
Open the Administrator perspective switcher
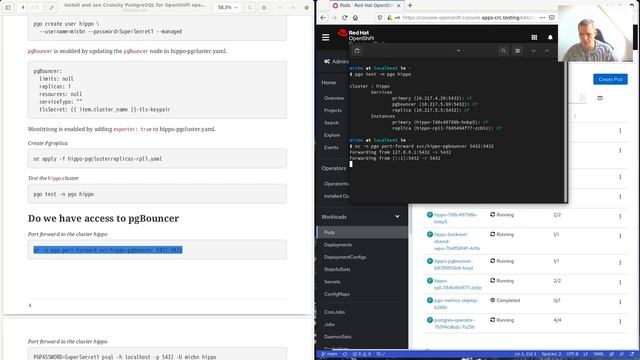336,62
